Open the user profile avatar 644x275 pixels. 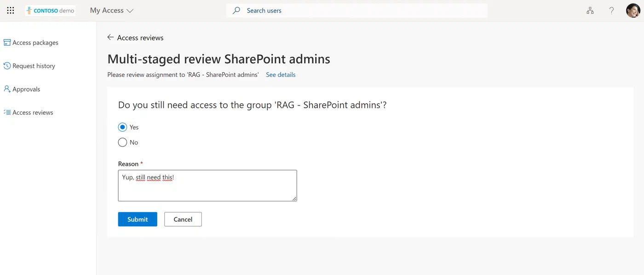tap(633, 11)
